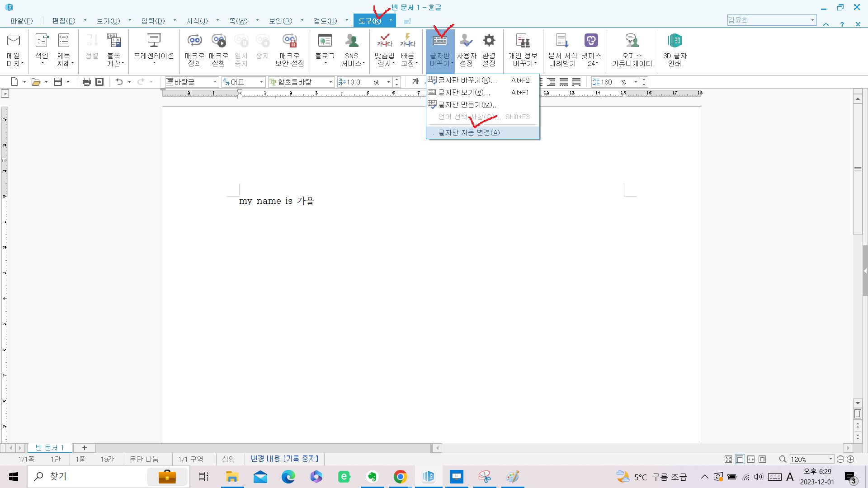Expand the 160% line spacing dropdown
868x488 pixels.
coord(636,82)
